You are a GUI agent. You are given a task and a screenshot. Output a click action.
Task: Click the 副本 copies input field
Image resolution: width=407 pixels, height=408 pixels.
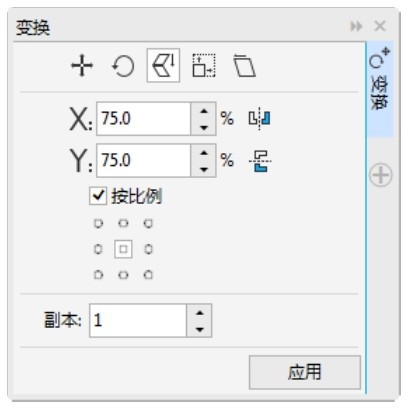coord(138,320)
